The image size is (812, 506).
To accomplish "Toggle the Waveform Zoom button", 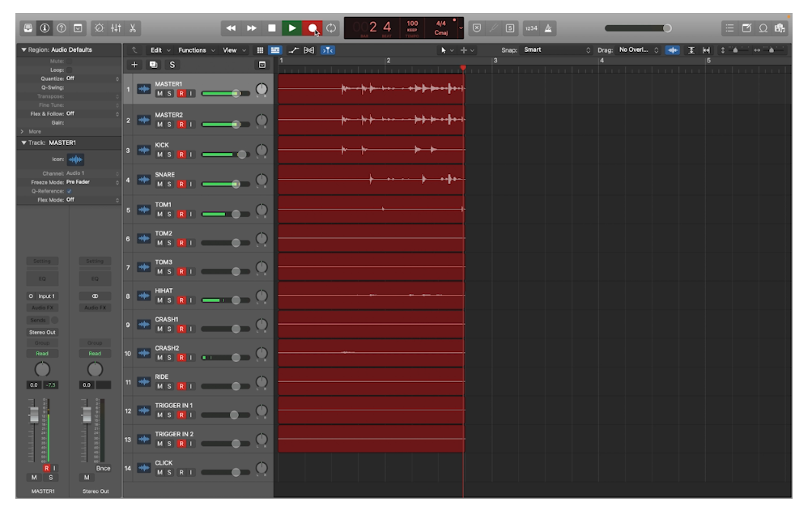I will (x=673, y=50).
